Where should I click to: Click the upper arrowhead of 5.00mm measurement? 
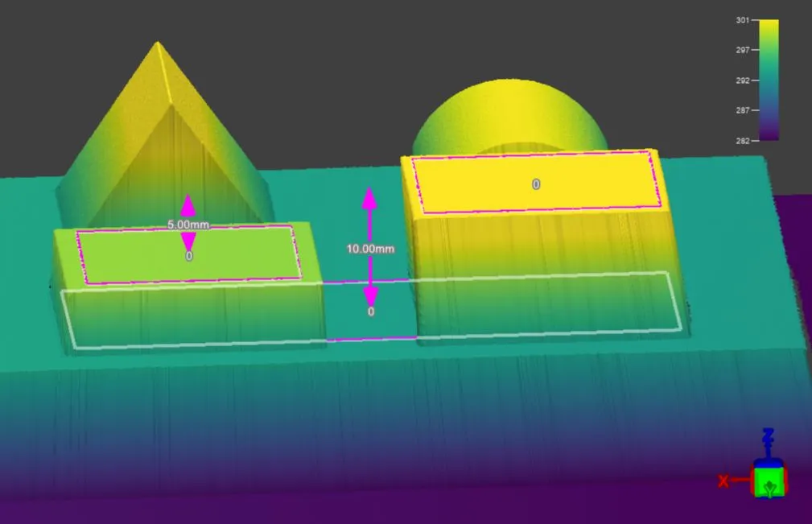click(x=188, y=204)
